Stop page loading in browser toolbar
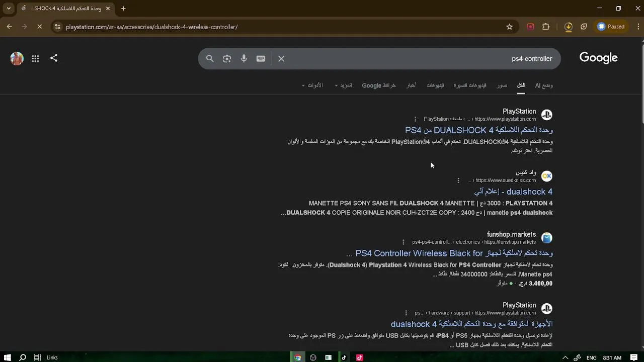The height and width of the screenshot is (362, 644). point(40,27)
